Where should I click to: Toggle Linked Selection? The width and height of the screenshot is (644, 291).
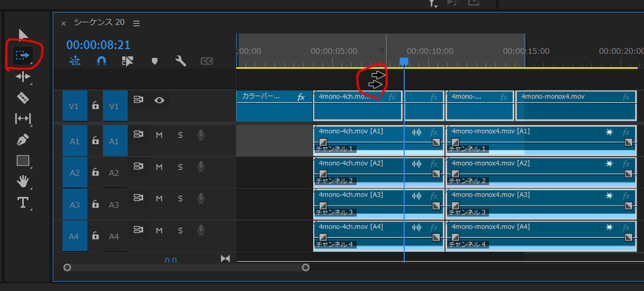tap(128, 61)
